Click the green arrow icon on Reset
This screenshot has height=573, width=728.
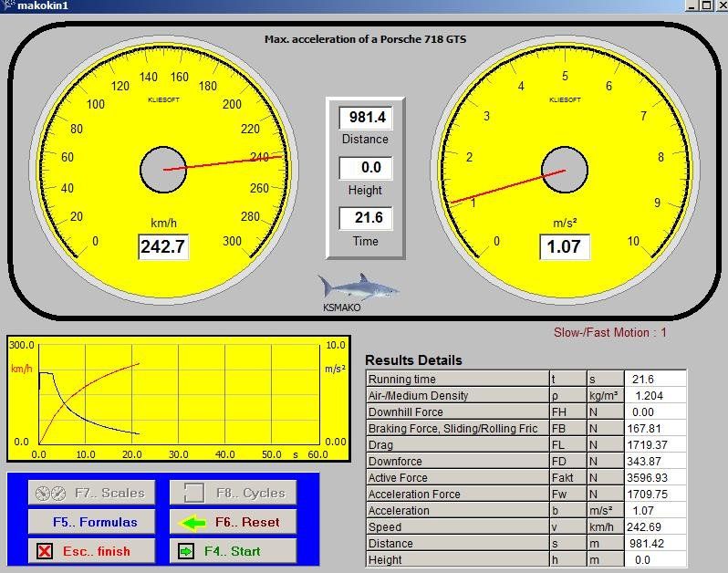point(192,523)
